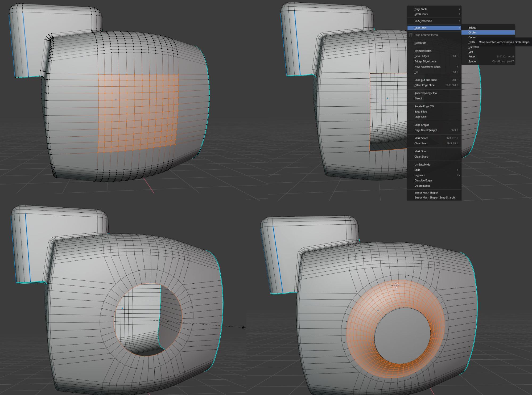Select Subdivide in edge menu
This screenshot has width=532, height=395.
[x=420, y=43]
